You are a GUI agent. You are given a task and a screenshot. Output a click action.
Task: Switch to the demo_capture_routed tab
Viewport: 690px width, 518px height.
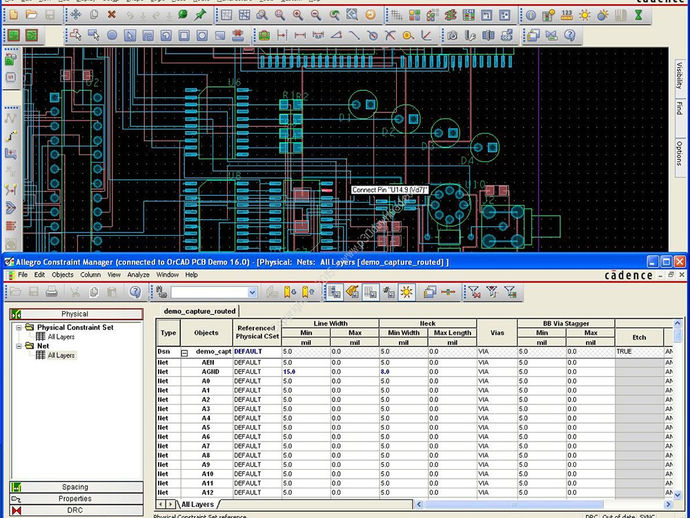[x=199, y=311]
